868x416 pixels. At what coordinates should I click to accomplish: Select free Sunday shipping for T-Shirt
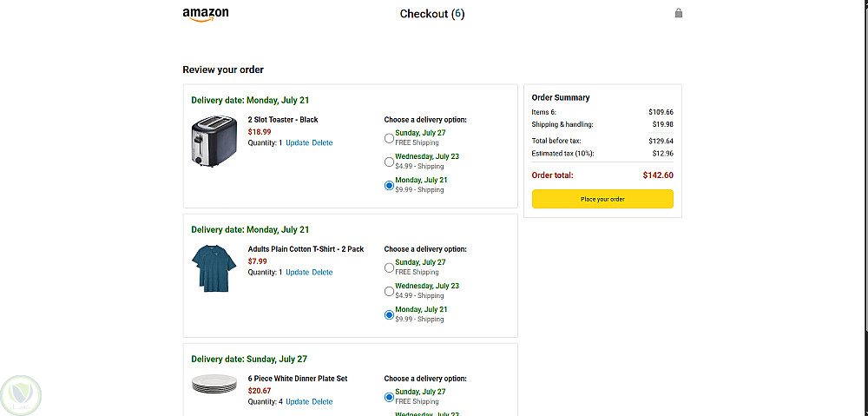tap(389, 267)
